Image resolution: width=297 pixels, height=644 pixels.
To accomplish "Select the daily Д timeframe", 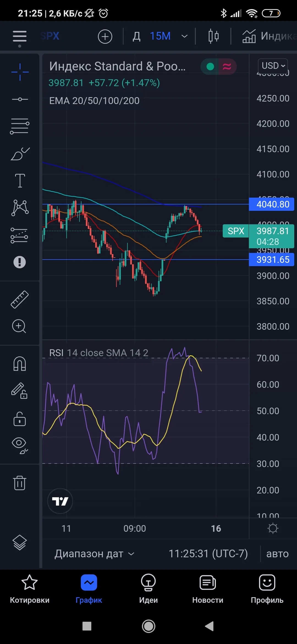I will click(136, 36).
